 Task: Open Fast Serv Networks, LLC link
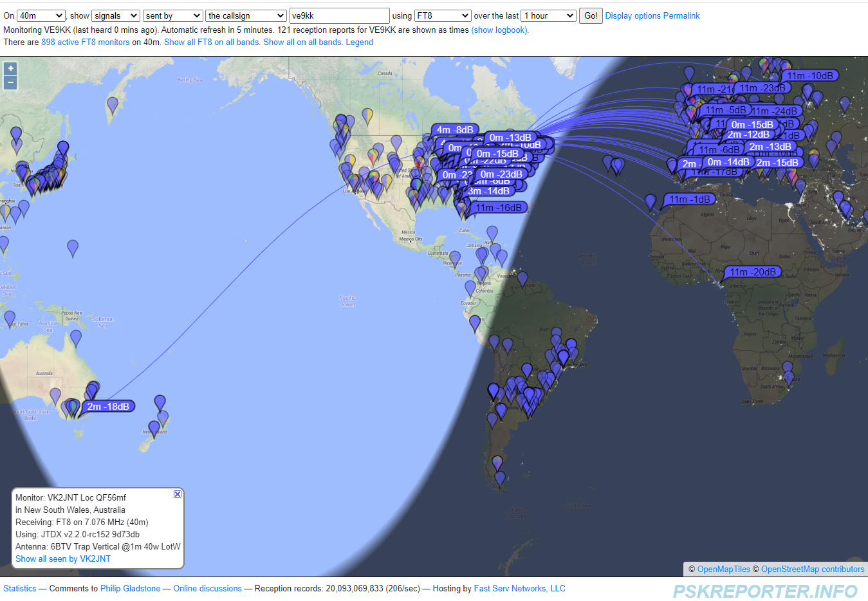tap(519, 588)
